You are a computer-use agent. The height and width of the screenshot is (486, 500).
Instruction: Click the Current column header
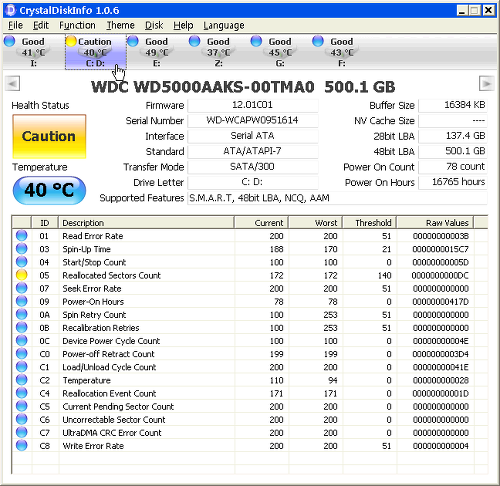point(261,223)
